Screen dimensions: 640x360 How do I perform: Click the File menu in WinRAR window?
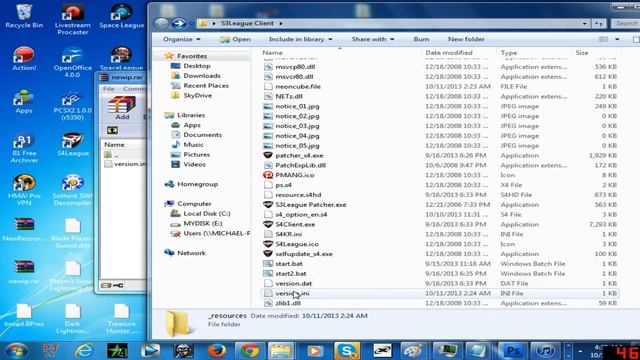tap(109, 89)
